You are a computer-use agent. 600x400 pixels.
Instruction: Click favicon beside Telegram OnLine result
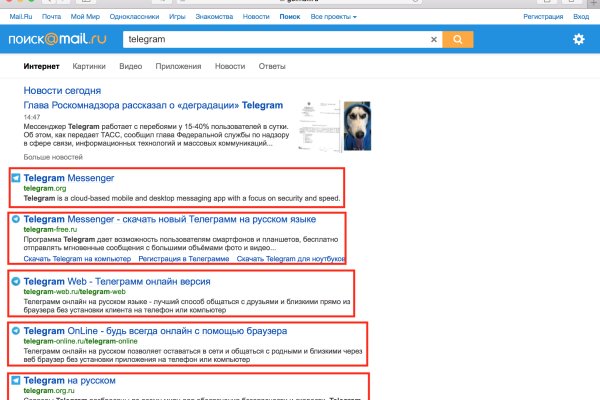coord(16,330)
